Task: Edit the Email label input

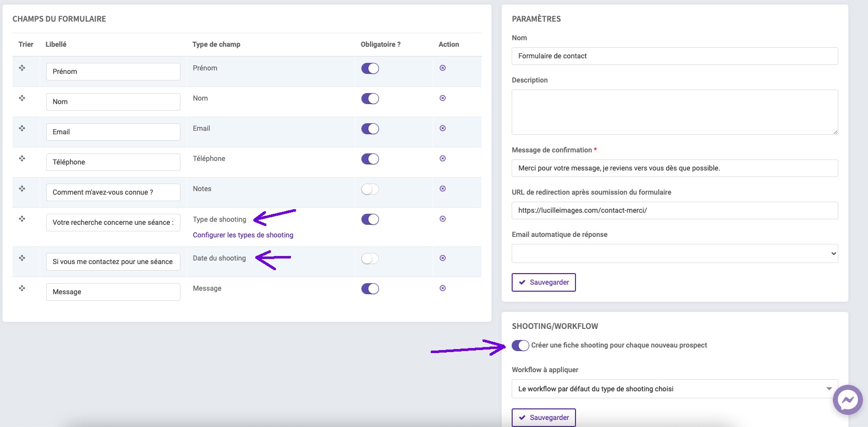Action: point(113,132)
